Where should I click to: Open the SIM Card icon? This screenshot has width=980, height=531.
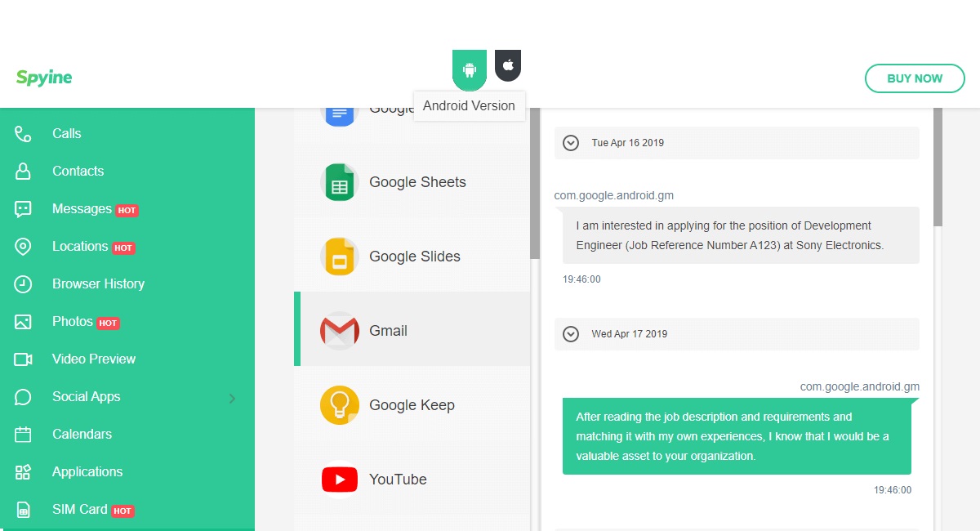(23, 510)
